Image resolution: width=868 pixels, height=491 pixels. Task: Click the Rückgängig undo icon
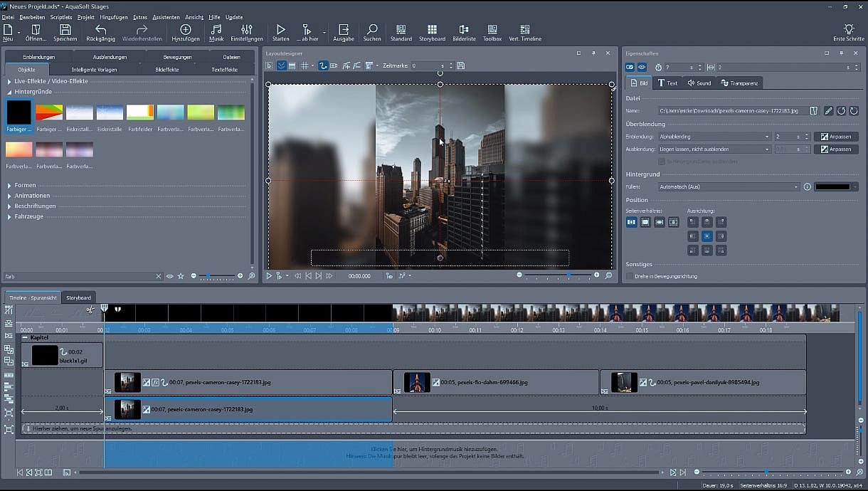100,31
